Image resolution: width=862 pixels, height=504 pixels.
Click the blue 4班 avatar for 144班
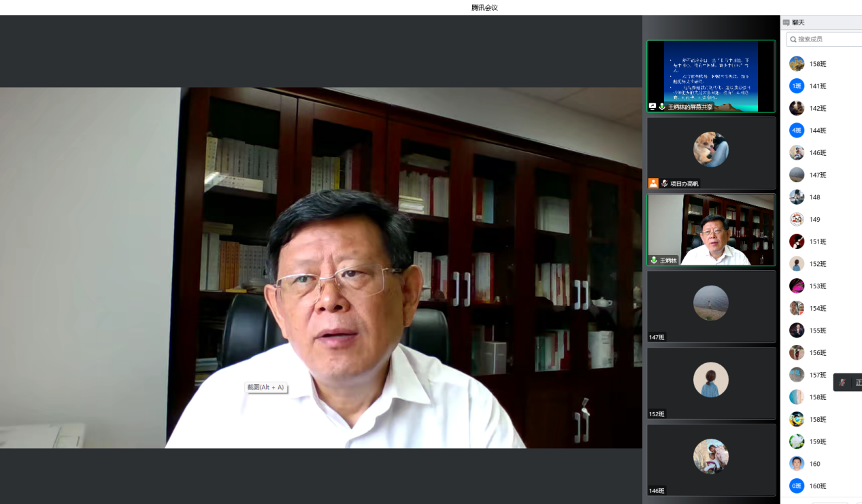[797, 131]
